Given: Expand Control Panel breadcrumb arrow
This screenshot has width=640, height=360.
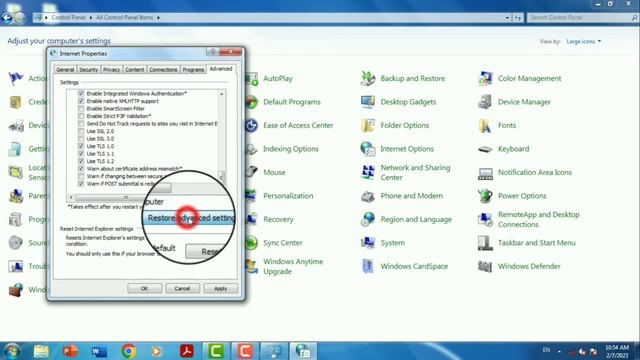Looking at the screenshot, I should [x=90, y=18].
